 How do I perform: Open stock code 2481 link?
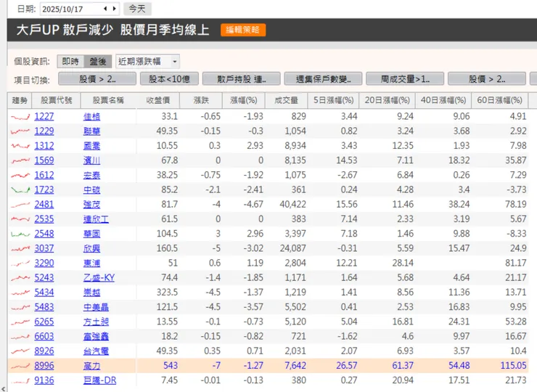click(44, 205)
